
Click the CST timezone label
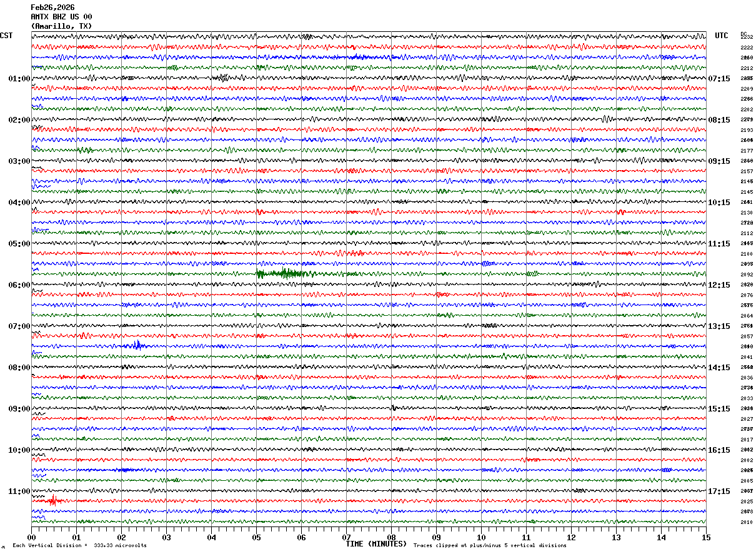pos(6,36)
